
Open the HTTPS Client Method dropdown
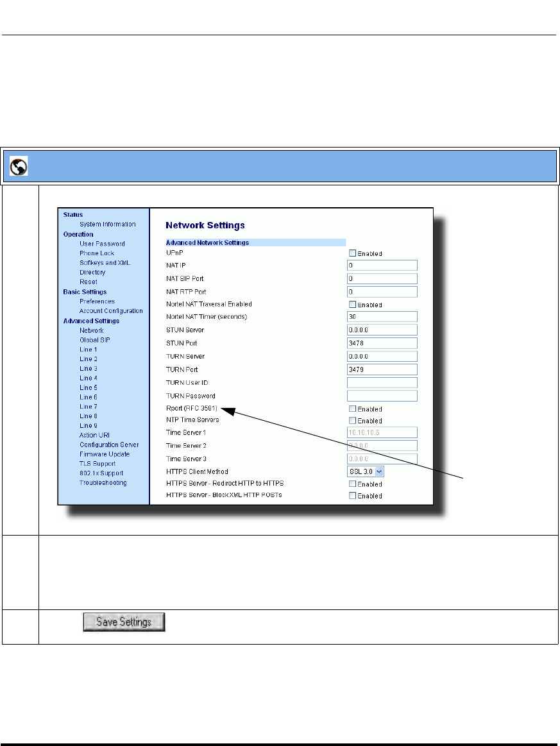366,471
